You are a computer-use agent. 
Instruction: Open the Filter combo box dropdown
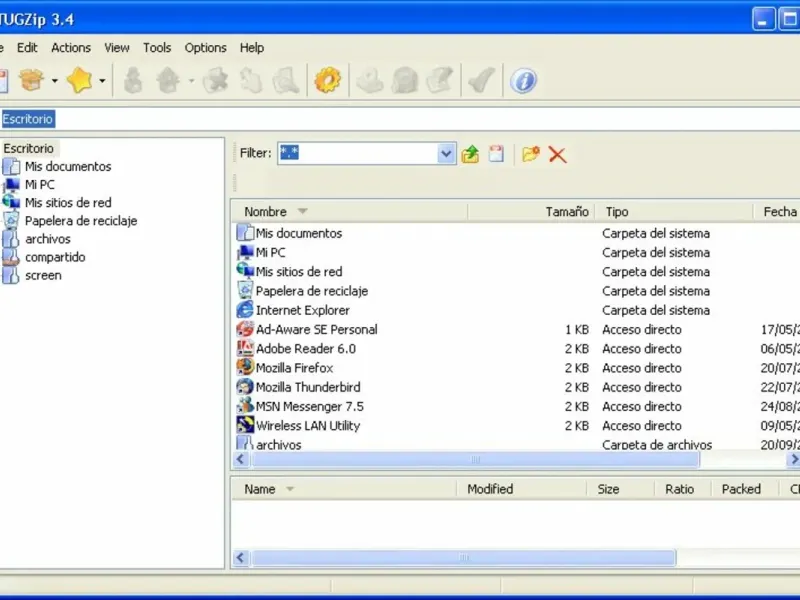point(447,154)
